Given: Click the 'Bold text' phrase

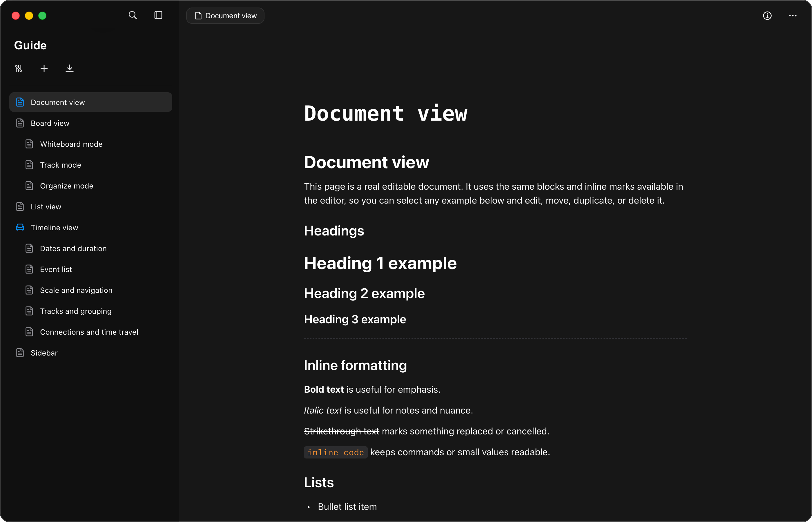Looking at the screenshot, I should 324,389.
